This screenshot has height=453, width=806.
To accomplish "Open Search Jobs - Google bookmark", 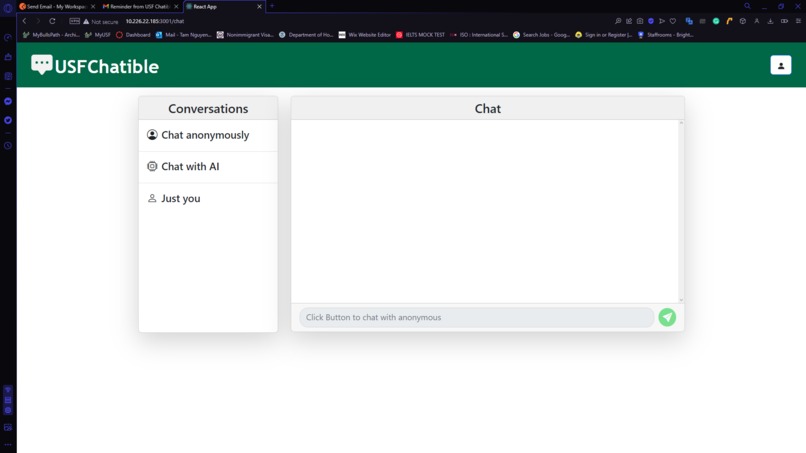I will tap(541, 35).
